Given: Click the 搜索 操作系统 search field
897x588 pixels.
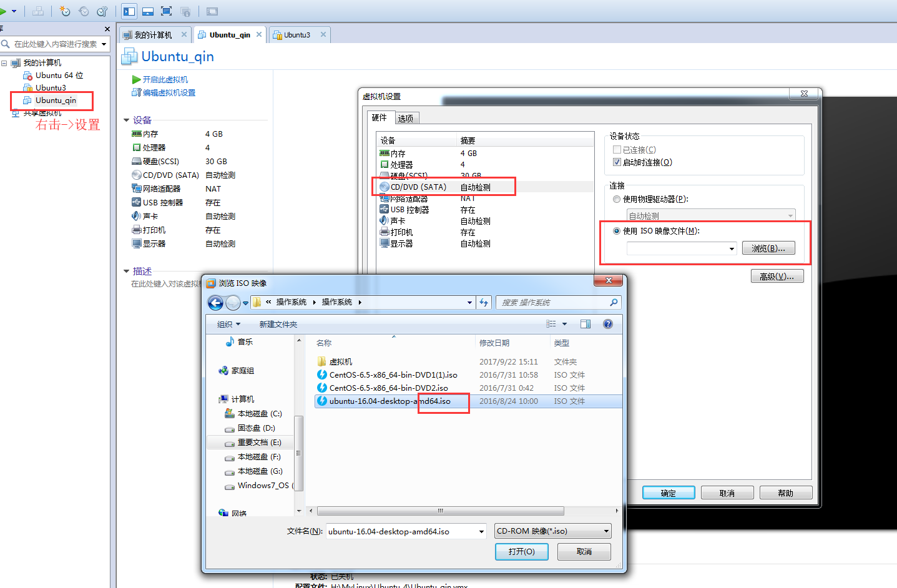Looking at the screenshot, I should pos(554,303).
